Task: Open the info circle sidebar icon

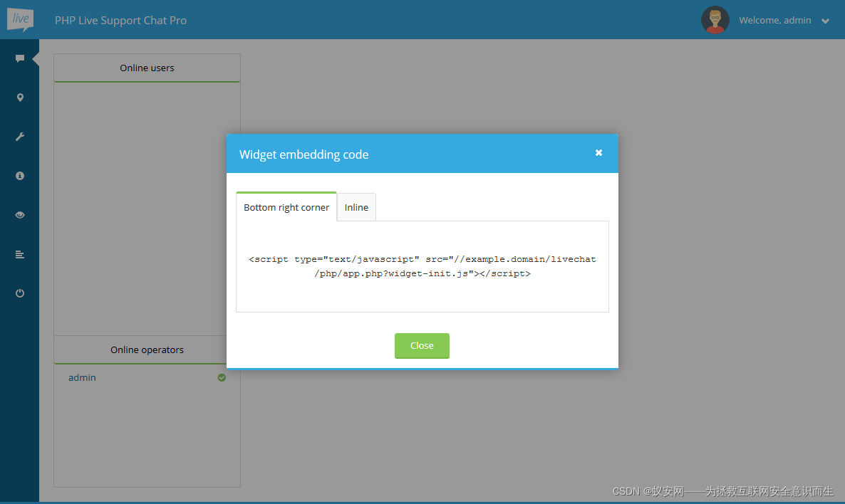Action: [x=20, y=176]
